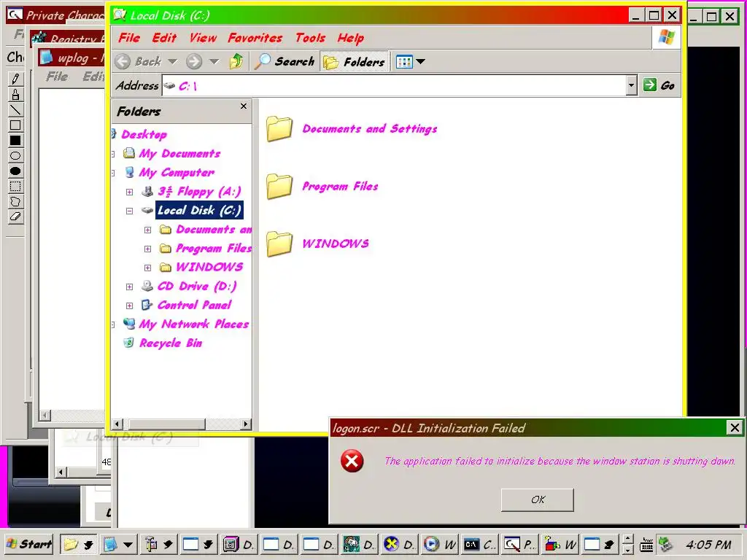This screenshot has height=560, width=747.
Task: Open the Forward history dropdown arrow
Action: pyautogui.click(x=214, y=61)
